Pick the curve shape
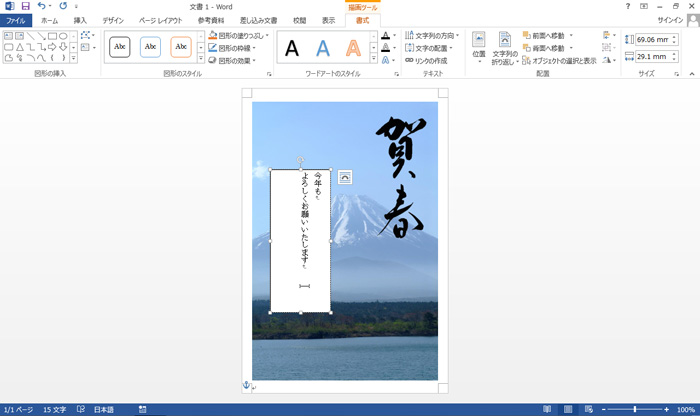700x416 pixels. (x=42, y=58)
